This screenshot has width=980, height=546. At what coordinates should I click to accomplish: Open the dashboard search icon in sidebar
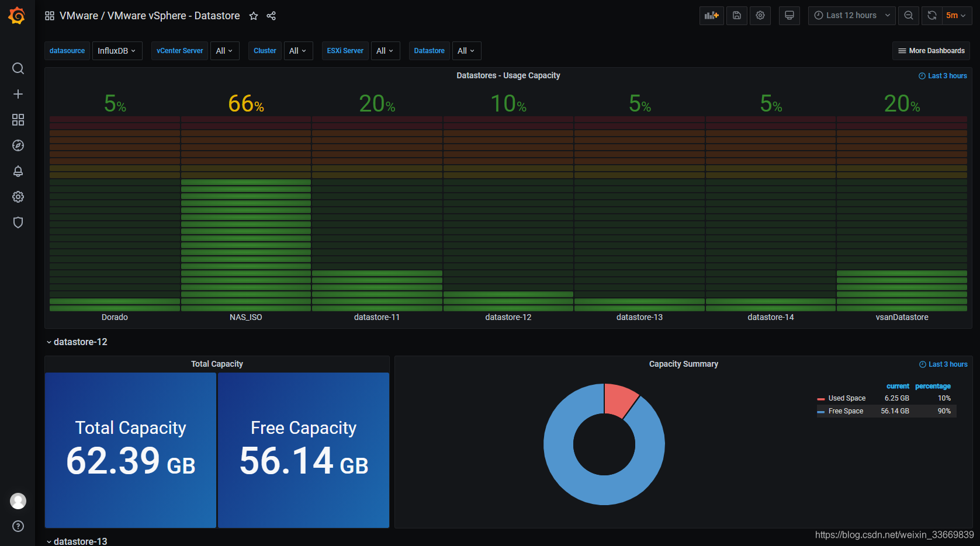click(x=18, y=68)
